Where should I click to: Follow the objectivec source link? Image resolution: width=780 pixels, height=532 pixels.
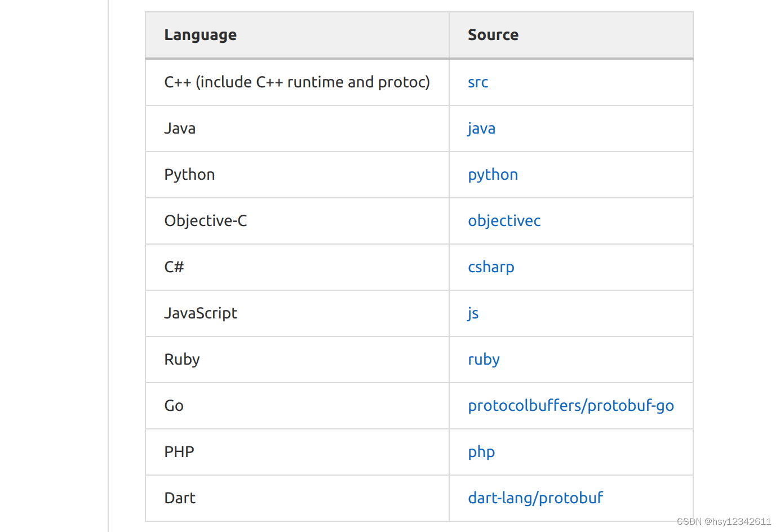pos(504,221)
